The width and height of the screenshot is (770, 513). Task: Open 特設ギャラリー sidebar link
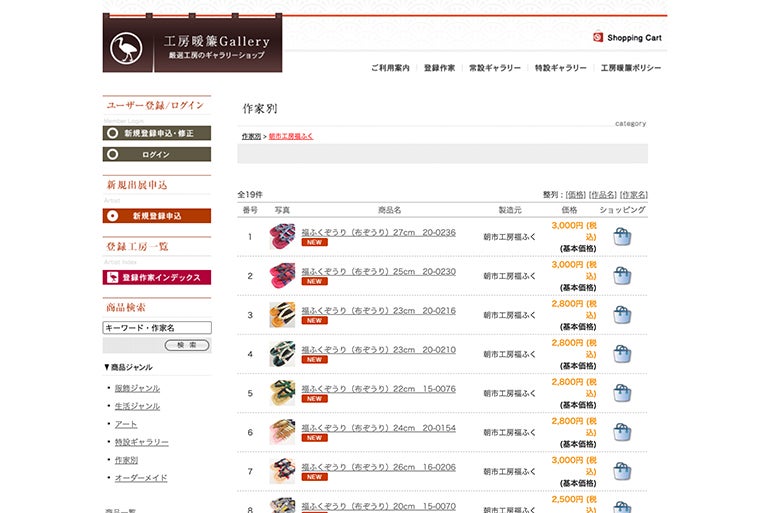tap(141, 442)
